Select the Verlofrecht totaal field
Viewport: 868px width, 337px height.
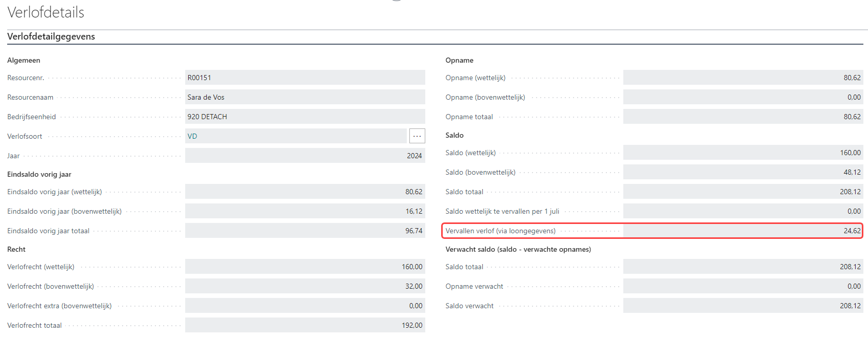pos(305,325)
